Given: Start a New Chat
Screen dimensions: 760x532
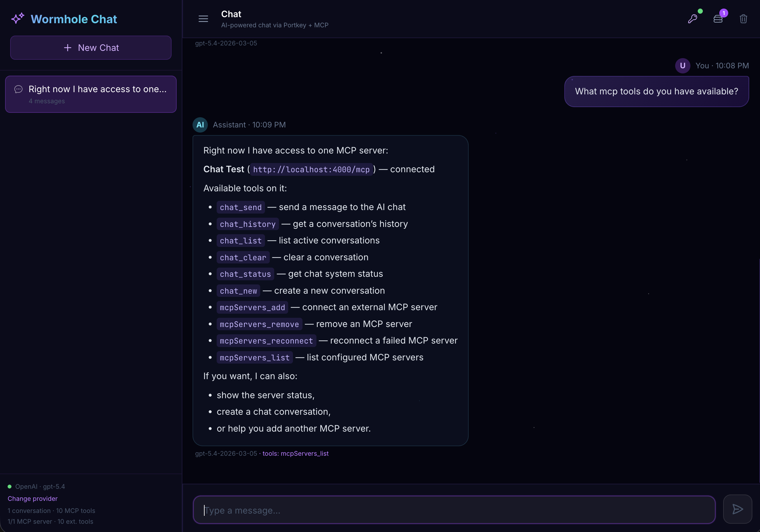Looking at the screenshot, I should [x=91, y=48].
